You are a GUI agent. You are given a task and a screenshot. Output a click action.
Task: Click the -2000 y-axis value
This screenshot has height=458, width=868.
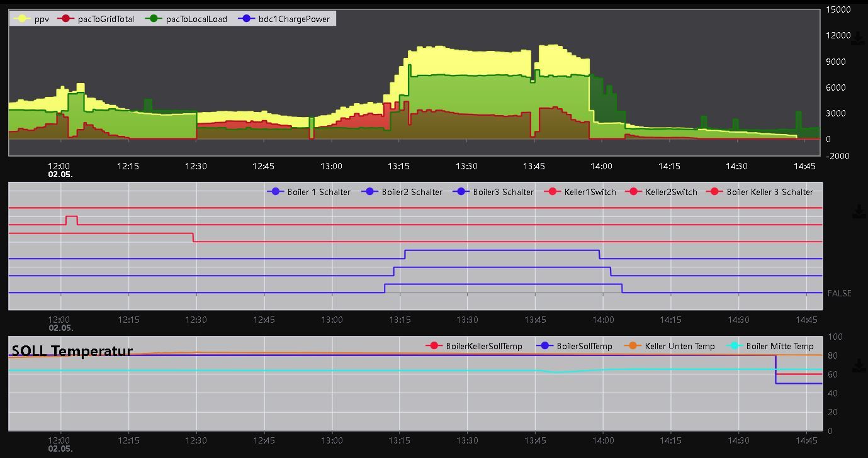pyautogui.click(x=838, y=156)
